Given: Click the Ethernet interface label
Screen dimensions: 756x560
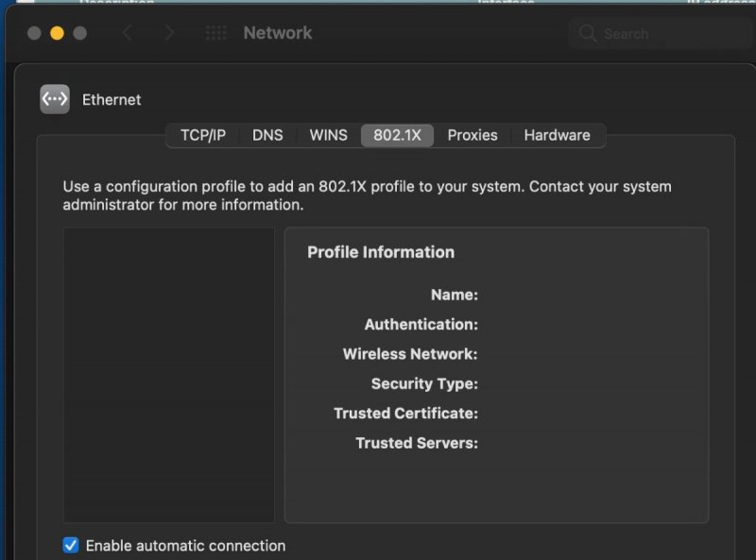Looking at the screenshot, I should point(112,99).
